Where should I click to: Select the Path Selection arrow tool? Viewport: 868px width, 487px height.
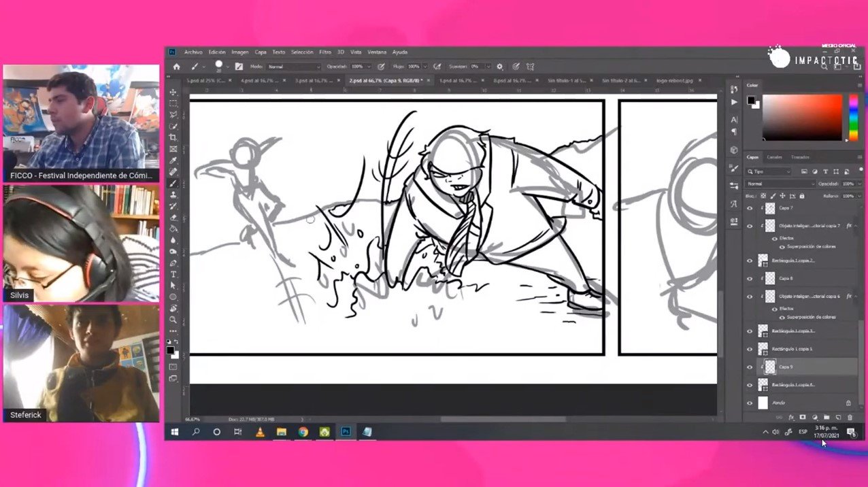173,286
